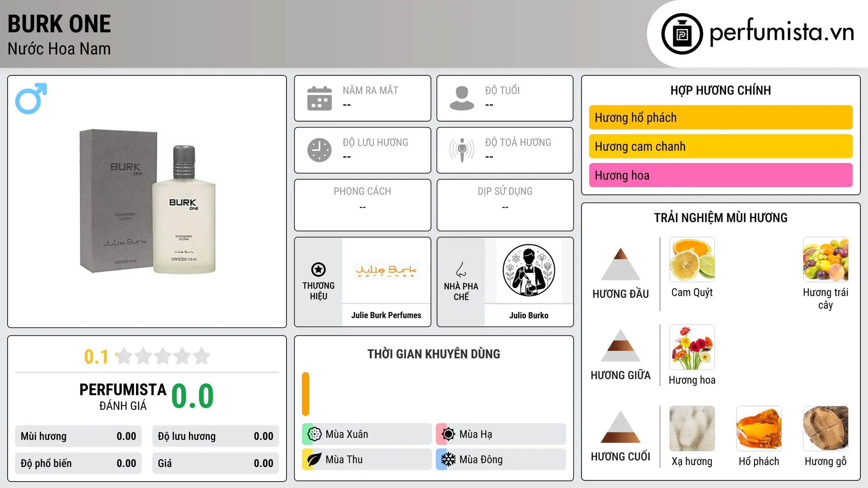This screenshot has width=868, height=488.
Task: Select the Mùa Đông season label
Action: coord(481,460)
